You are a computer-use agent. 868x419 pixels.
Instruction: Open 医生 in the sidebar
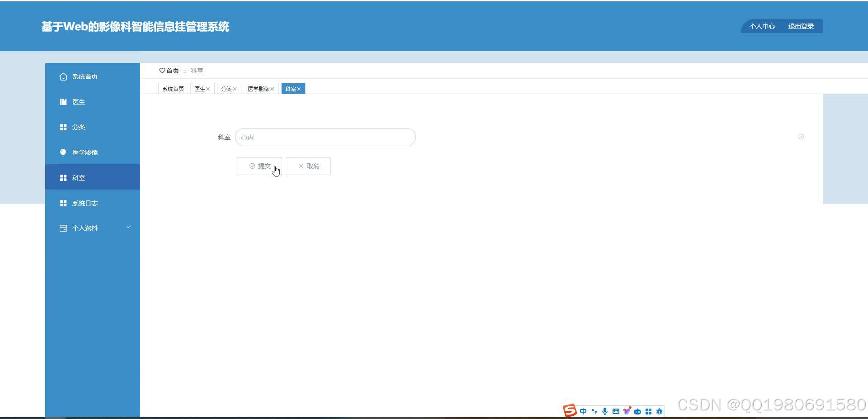tap(93, 102)
